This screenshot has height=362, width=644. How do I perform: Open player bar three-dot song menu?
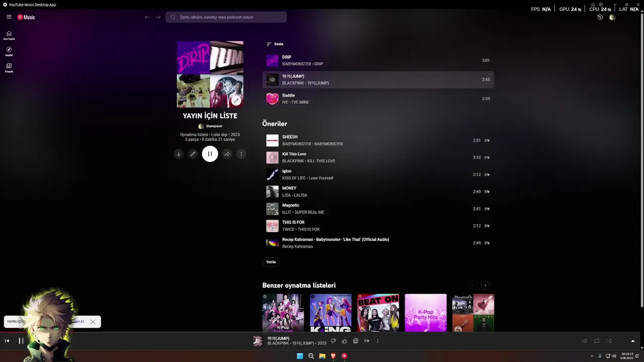[x=378, y=341]
